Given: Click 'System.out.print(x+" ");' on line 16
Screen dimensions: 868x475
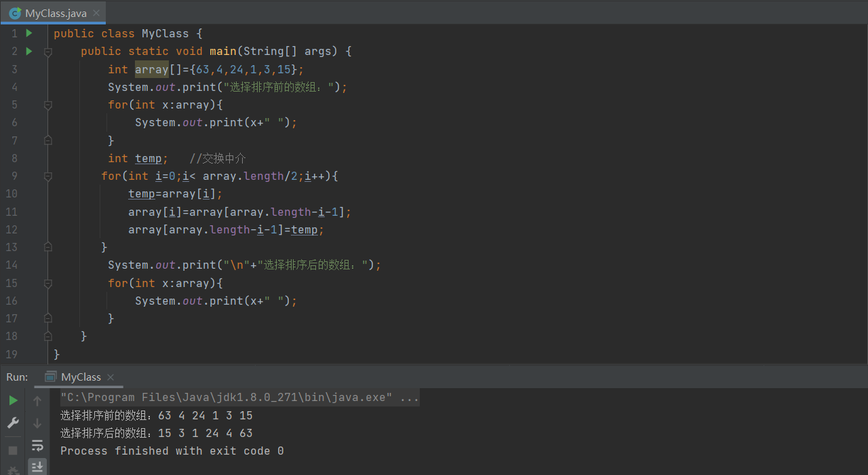Looking at the screenshot, I should click(x=216, y=301).
